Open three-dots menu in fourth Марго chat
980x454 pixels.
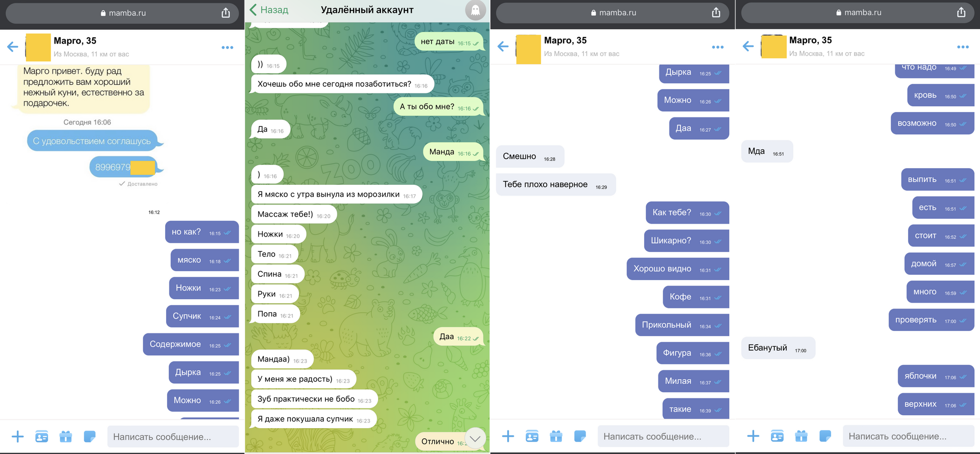963,47
